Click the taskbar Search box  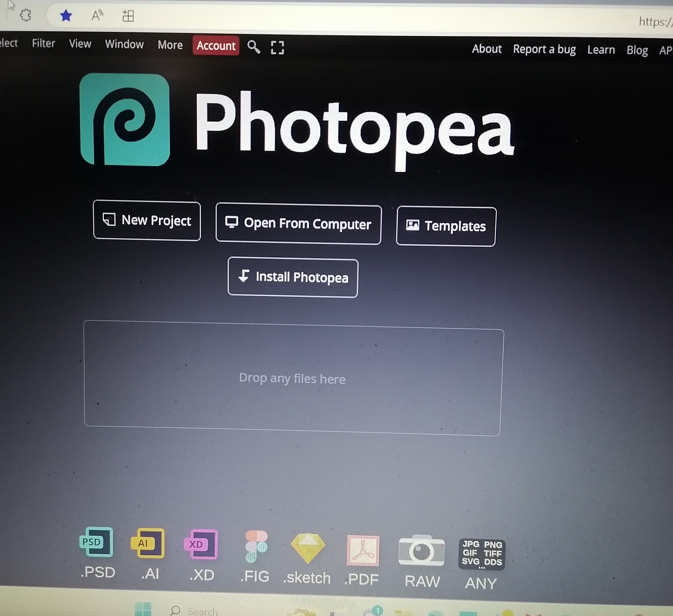click(x=194, y=611)
